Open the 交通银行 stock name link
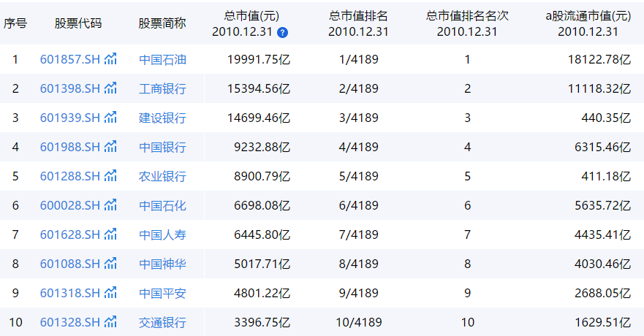Screen dimensions: 644x336 pyautogui.click(x=162, y=322)
